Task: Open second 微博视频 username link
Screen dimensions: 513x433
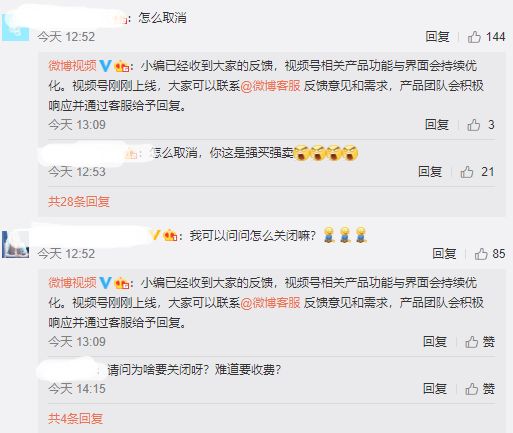Action: click(72, 283)
